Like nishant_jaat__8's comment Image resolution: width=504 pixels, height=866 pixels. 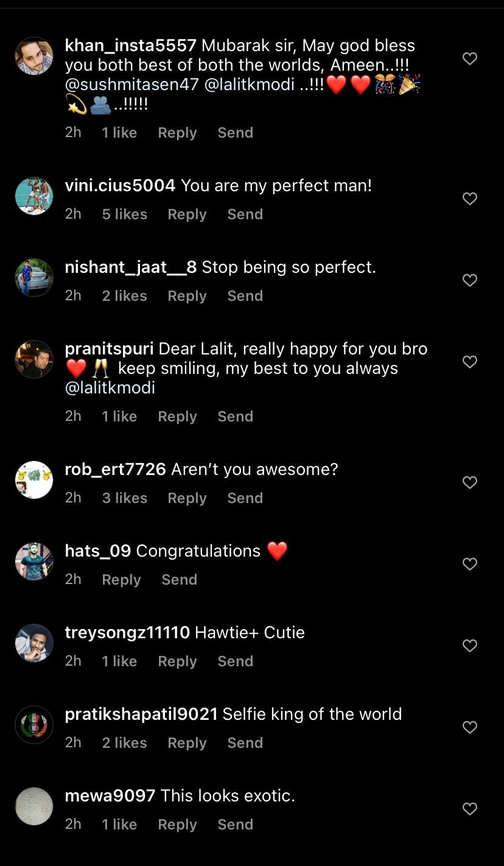469,280
